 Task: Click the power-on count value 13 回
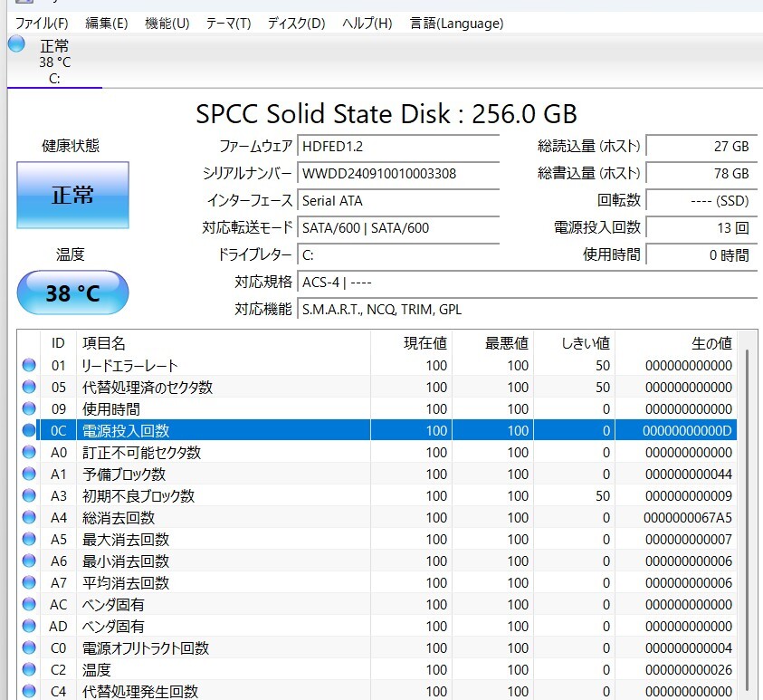[701, 228]
